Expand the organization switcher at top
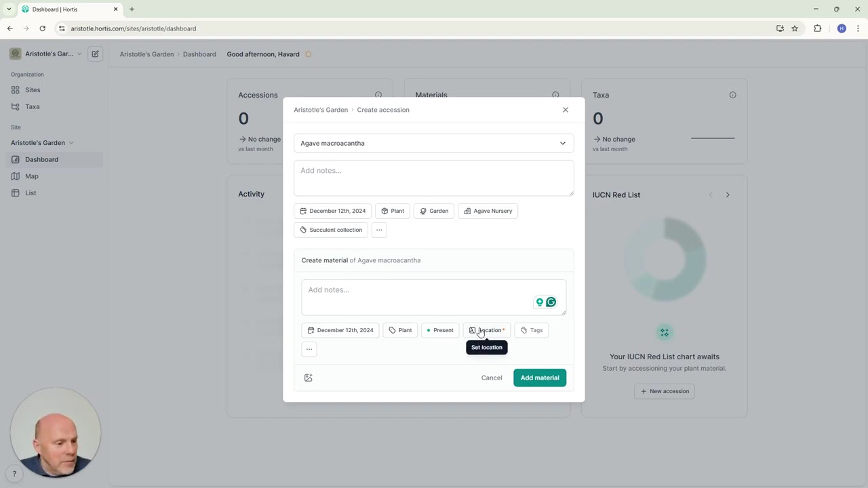 [45, 54]
